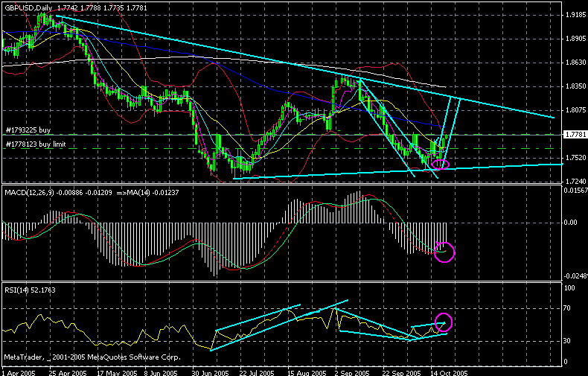
Task: Select the #1793225 buy order label
Action: tap(28, 130)
